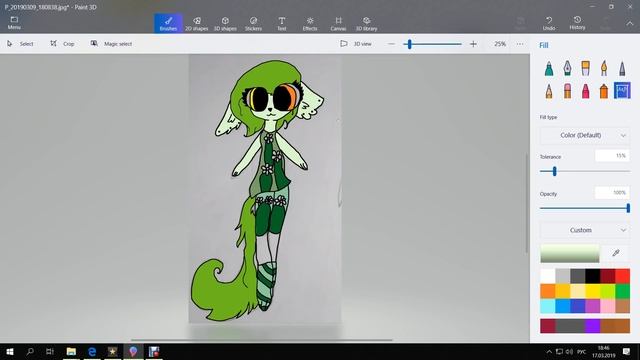Toggle 3D view mode
The height and width of the screenshot is (360, 640).
click(x=356, y=44)
